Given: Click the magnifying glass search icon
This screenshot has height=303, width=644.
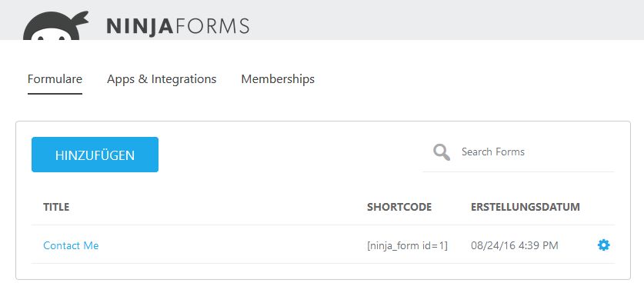Looking at the screenshot, I should pyautogui.click(x=442, y=152).
